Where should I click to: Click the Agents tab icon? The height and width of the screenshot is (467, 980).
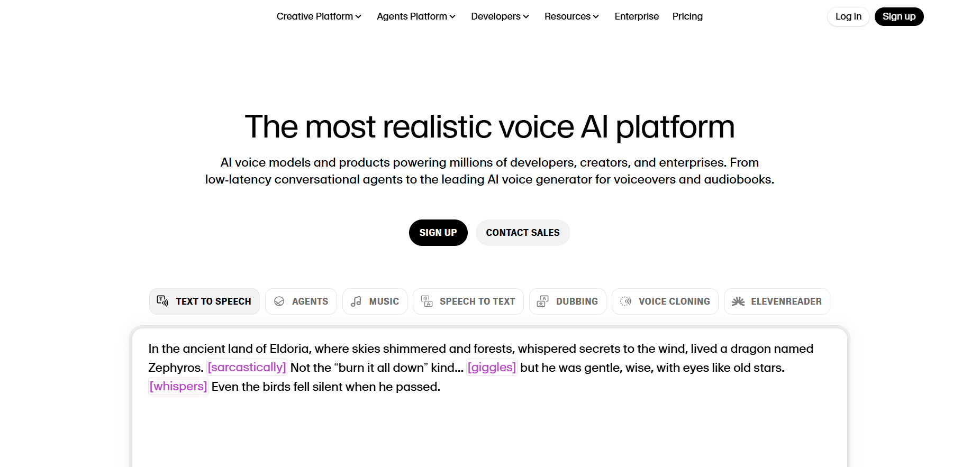(x=279, y=301)
